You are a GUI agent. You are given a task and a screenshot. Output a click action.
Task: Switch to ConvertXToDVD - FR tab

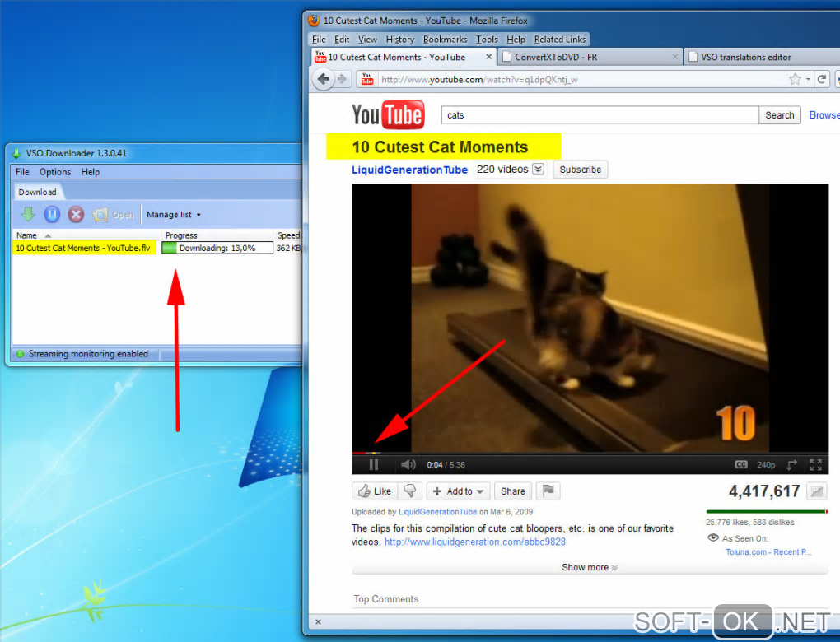click(x=590, y=57)
